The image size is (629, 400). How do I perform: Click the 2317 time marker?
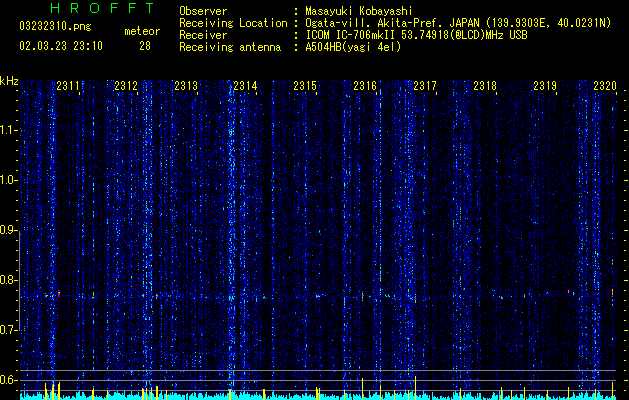coord(425,86)
